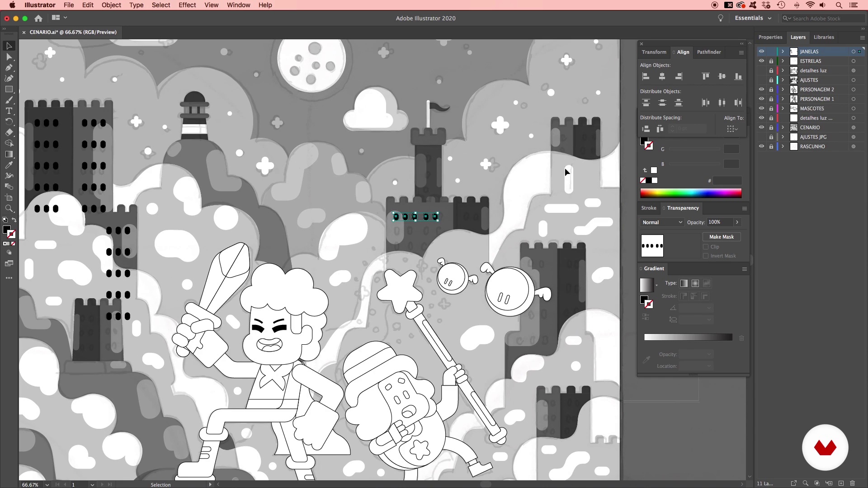This screenshot has height=488, width=868.
Task: Unlock the AJUSTES layer lock
Action: click(771, 80)
